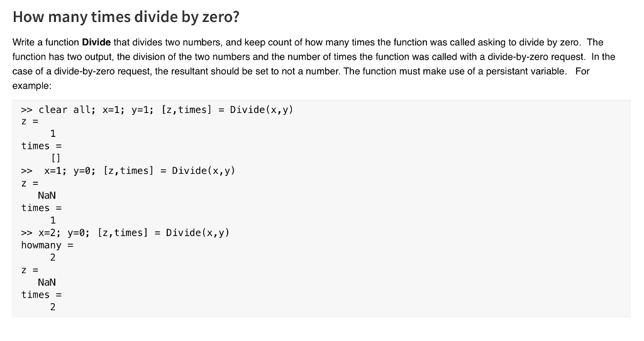The height and width of the screenshot is (341, 644).
Task: Click the last value 2 in the code block
Action: pos(53,307)
